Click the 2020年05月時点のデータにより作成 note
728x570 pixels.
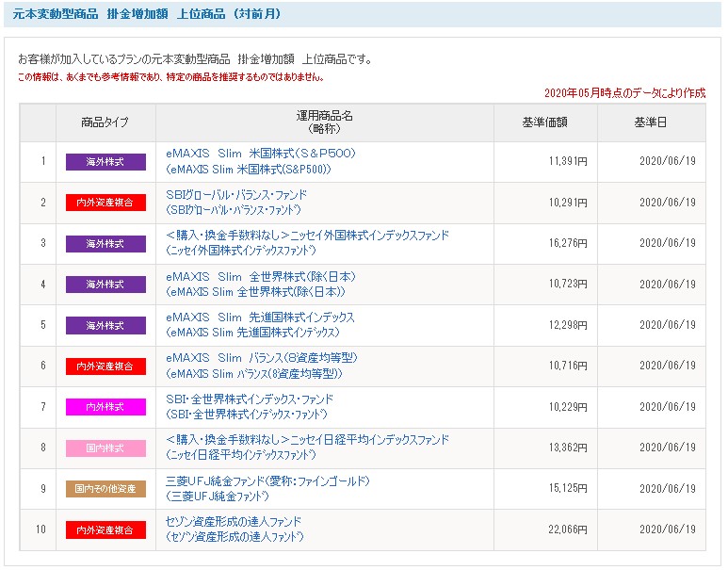[625, 93]
